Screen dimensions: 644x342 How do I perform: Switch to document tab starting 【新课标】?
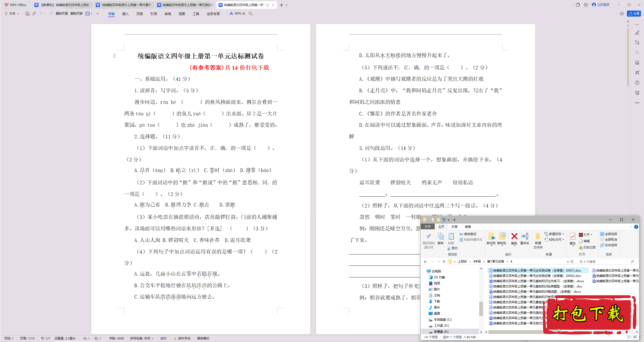point(63,5)
